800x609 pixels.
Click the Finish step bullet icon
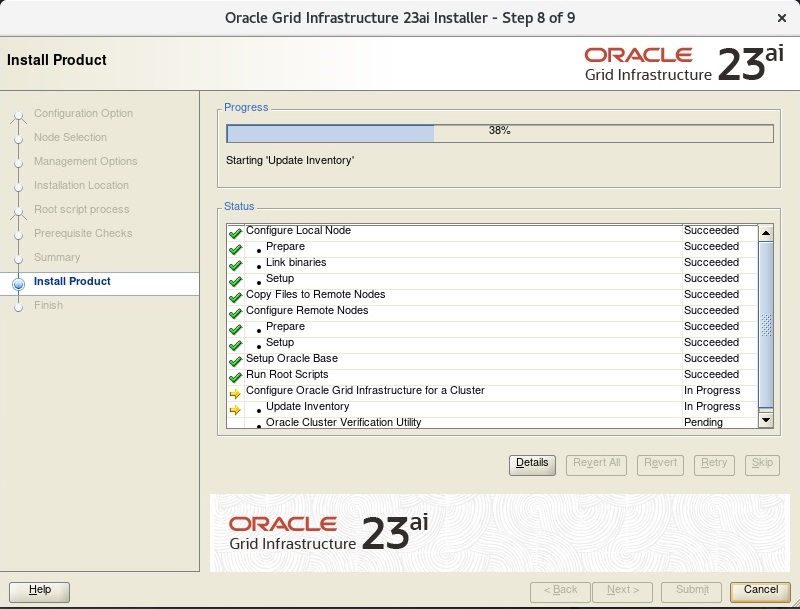coord(18,307)
